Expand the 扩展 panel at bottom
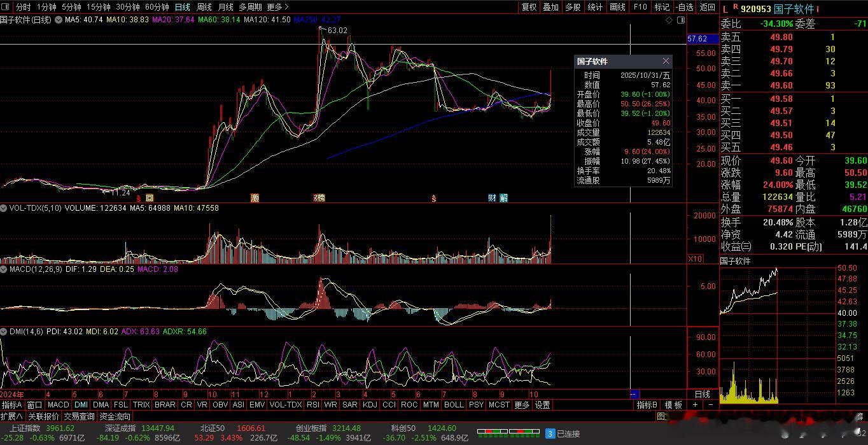This screenshot has height=445, width=868. pos(12,416)
